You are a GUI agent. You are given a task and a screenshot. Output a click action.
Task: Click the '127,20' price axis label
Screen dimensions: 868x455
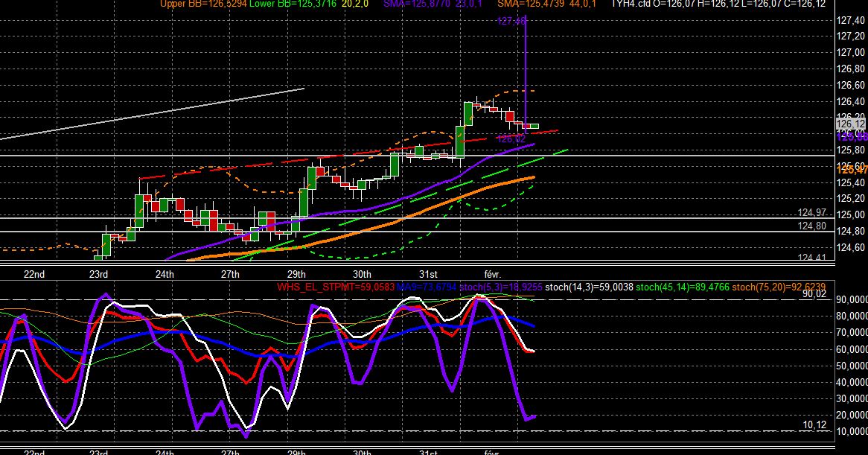(x=850, y=36)
